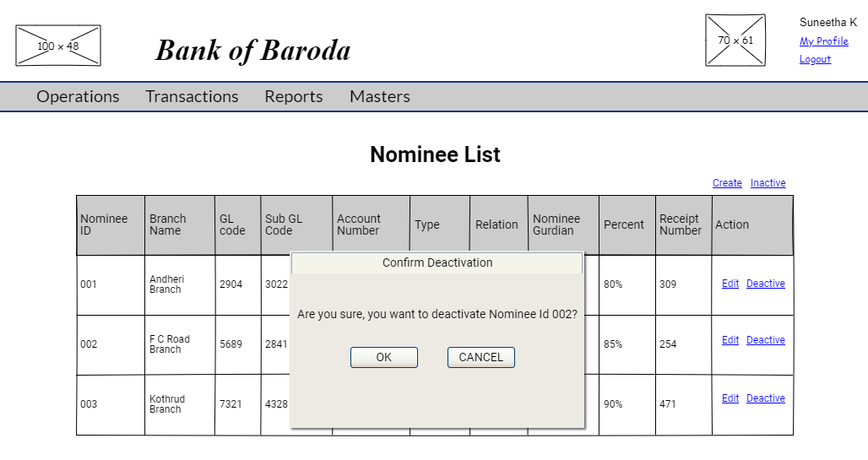Click Deactive in the first table row
Image resolution: width=868 pixels, height=460 pixels.
coord(765,284)
